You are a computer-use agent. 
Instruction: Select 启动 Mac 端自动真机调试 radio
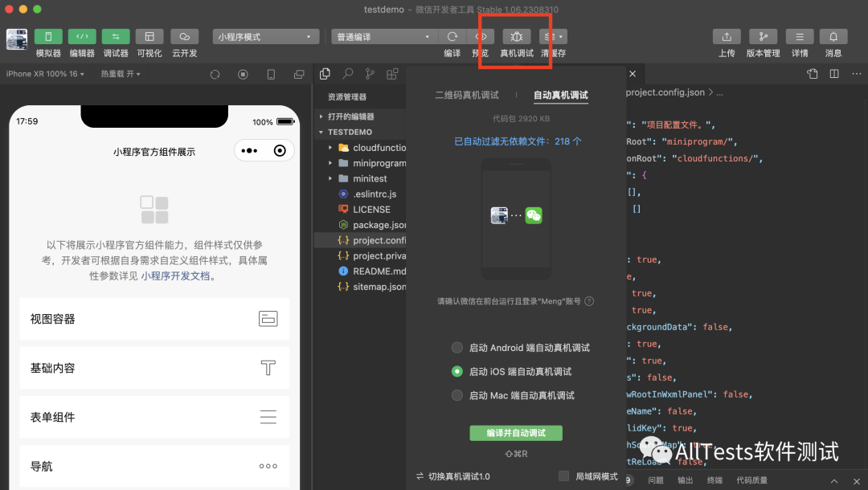point(457,395)
